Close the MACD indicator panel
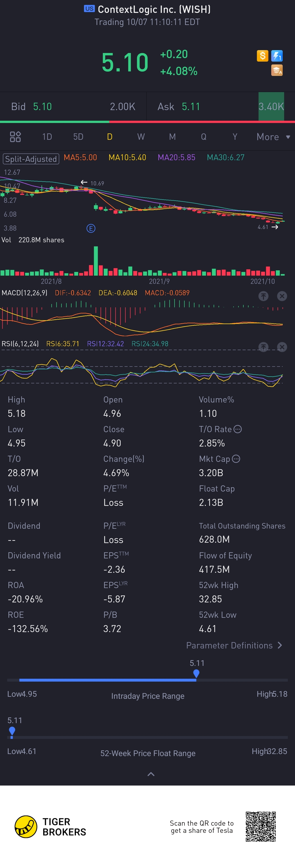 coord(282,296)
